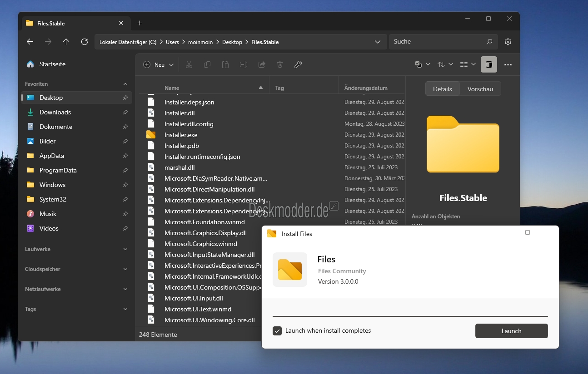Collapse the Favoriten section

pos(125,84)
